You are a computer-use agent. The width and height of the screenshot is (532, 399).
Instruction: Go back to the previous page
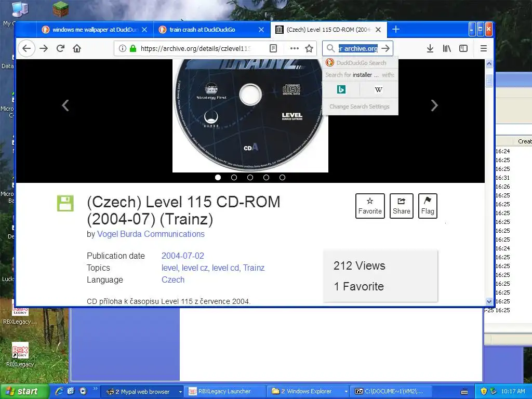26,48
